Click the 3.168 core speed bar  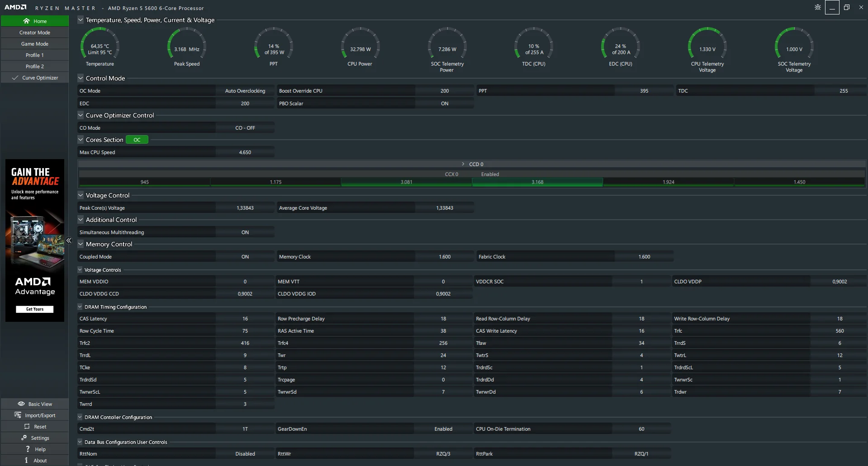[x=537, y=182]
